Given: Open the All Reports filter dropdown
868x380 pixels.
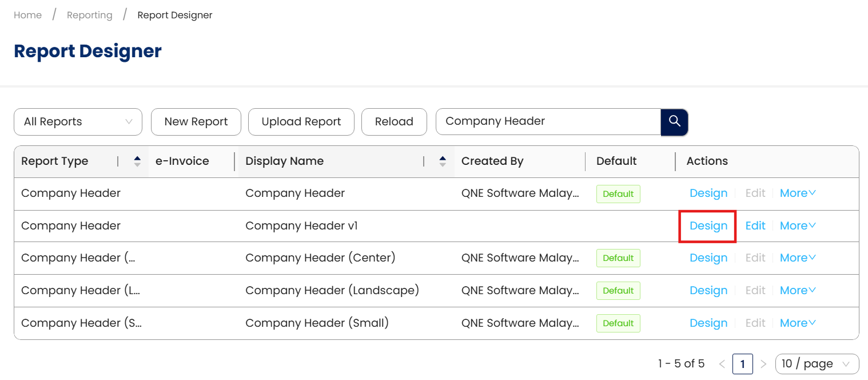Looking at the screenshot, I should tap(78, 122).
